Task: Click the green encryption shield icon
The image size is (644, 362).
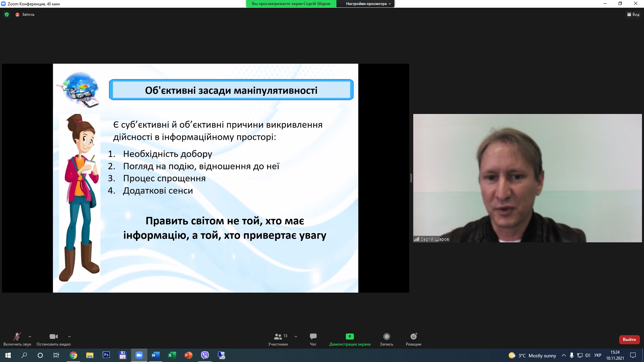Action: [7, 14]
